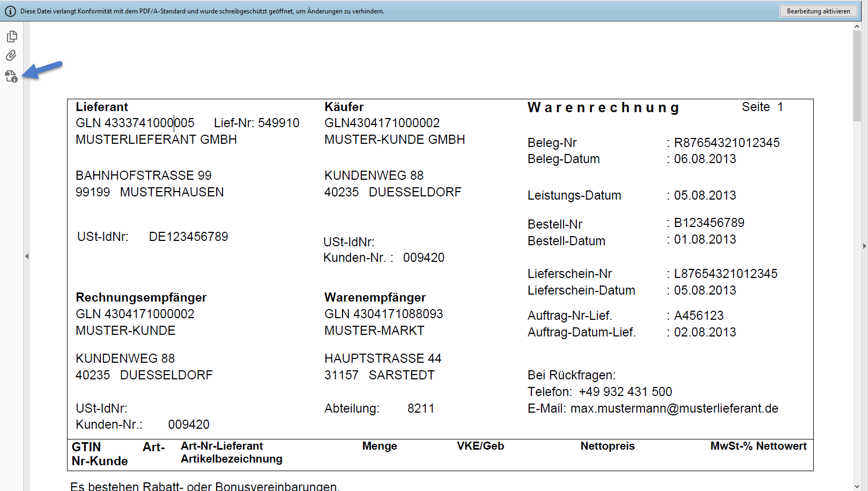Click the Beleg-Nr value R87654321012345

[726, 143]
